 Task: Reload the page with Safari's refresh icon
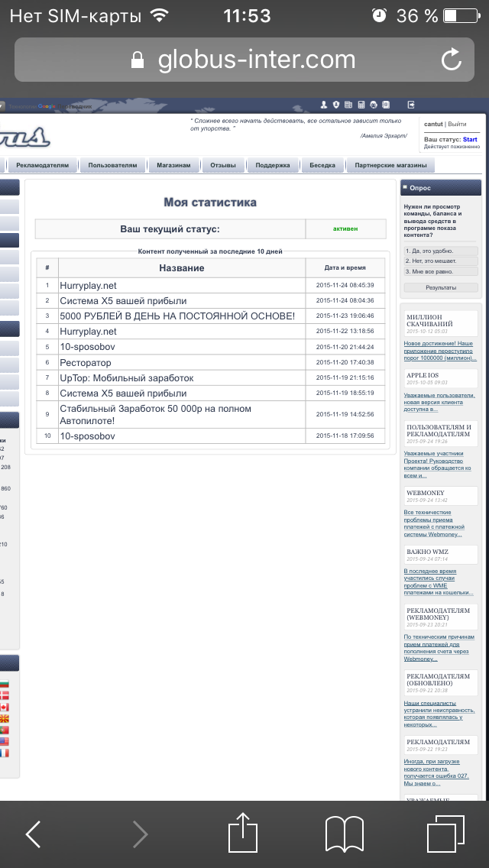452,60
